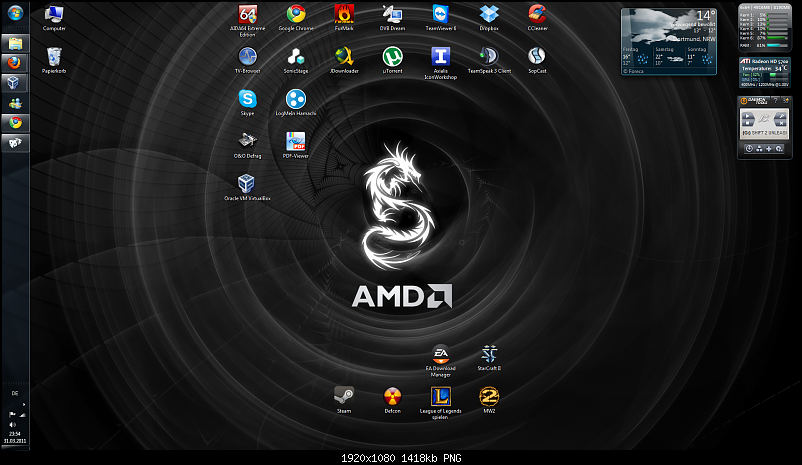Launch AIDA64 Extreme Edition shortcut
Viewport: 802px width, 465px height.
tap(248, 21)
